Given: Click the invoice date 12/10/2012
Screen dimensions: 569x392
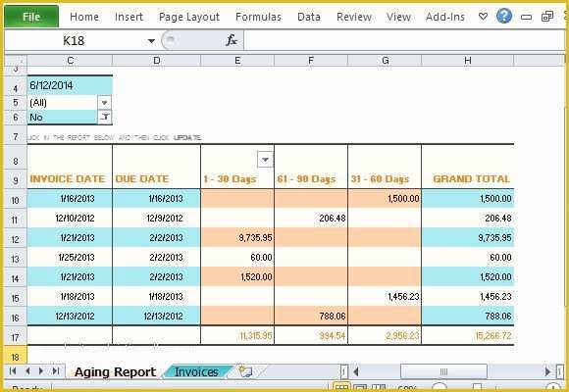Looking at the screenshot, I should pos(70,218).
